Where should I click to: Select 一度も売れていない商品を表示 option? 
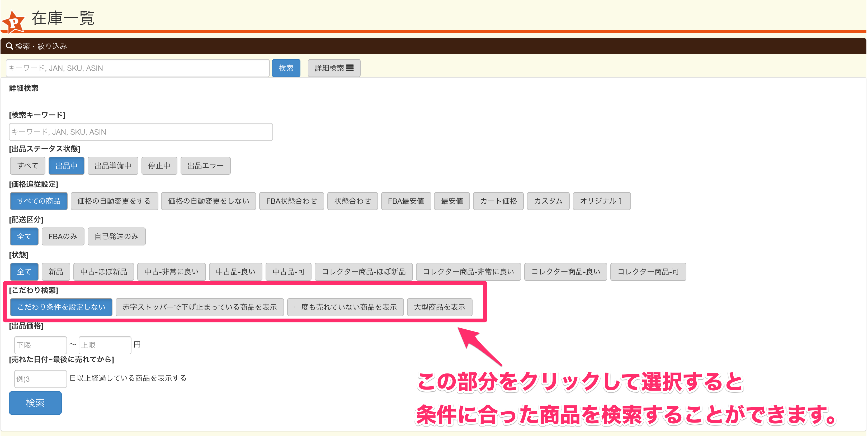(x=345, y=307)
